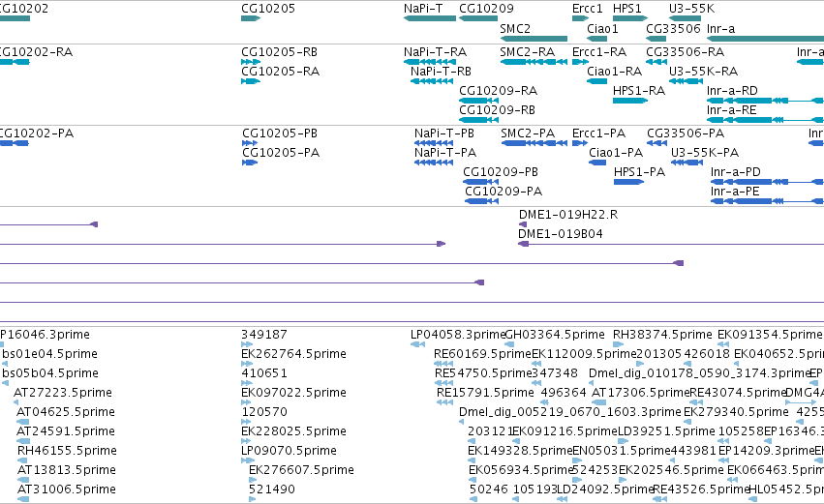Open the SMC2-PA protein label
Screen dimensions: 824x504
pos(528,133)
